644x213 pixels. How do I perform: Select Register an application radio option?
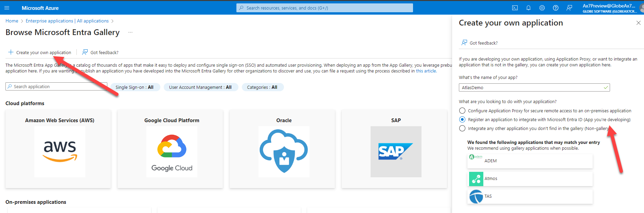coord(462,119)
